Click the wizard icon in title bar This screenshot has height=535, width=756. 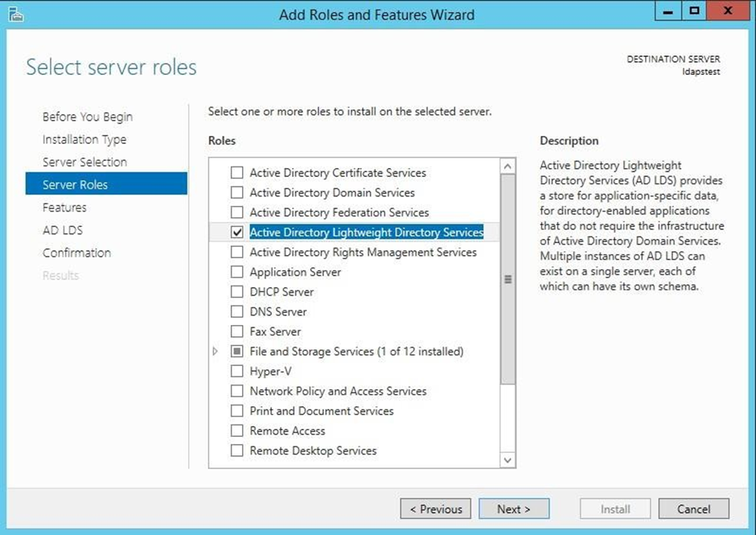click(x=15, y=14)
